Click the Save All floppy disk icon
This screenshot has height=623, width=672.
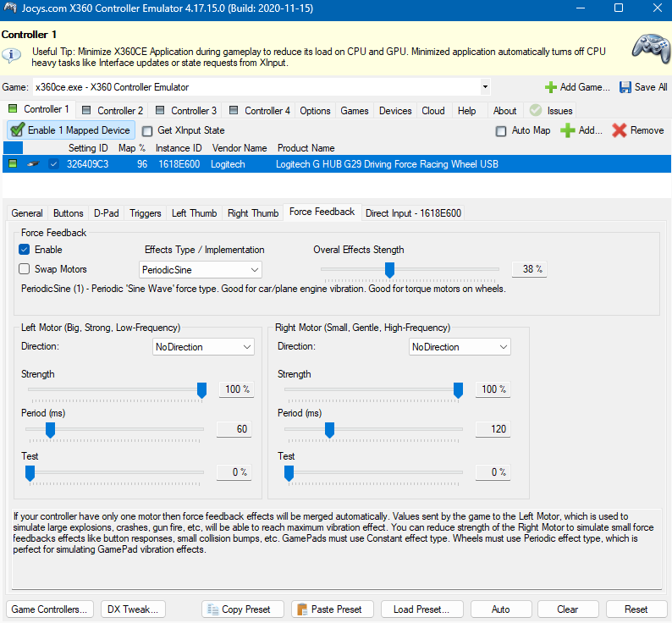click(625, 87)
